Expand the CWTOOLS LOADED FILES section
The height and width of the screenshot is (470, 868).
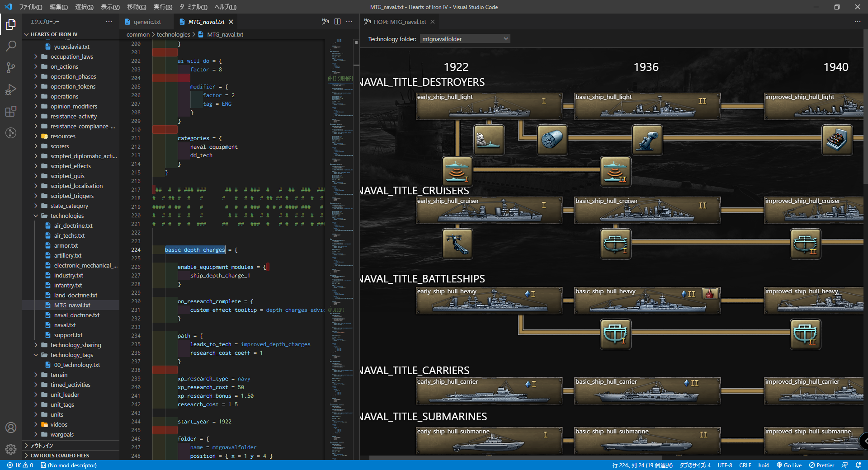(x=71, y=455)
